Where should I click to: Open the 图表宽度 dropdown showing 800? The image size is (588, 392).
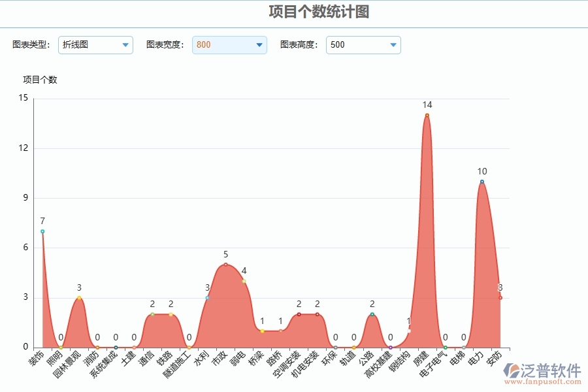tap(229, 45)
